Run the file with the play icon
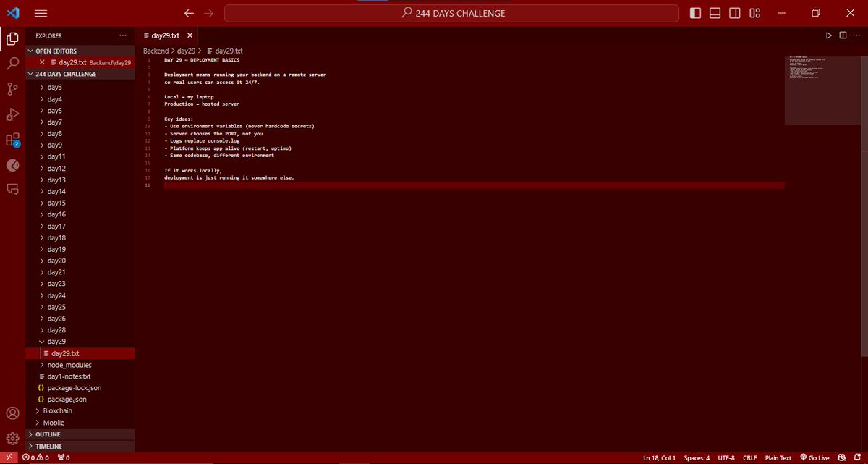This screenshot has width=868, height=464. [x=829, y=35]
